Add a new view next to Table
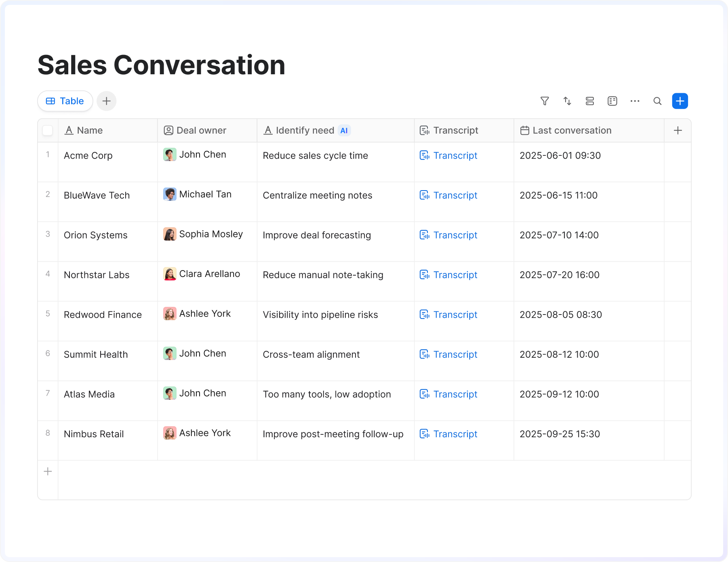 point(107,101)
